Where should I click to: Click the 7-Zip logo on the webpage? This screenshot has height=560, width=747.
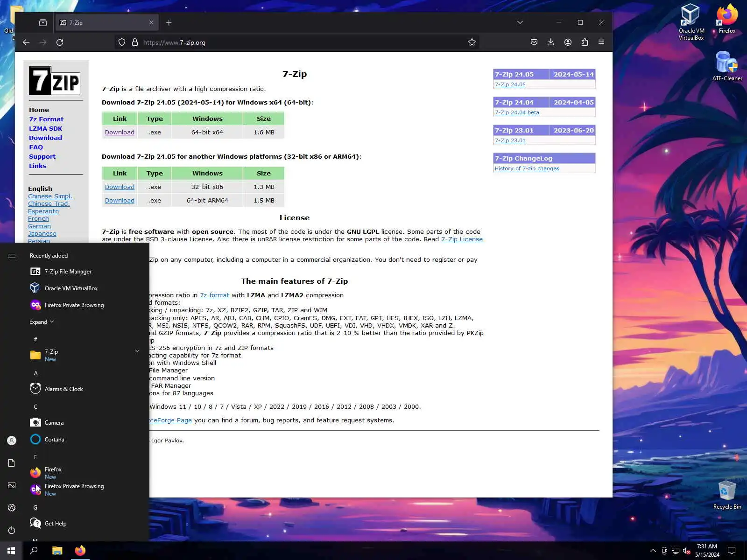pyautogui.click(x=55, y=81)
